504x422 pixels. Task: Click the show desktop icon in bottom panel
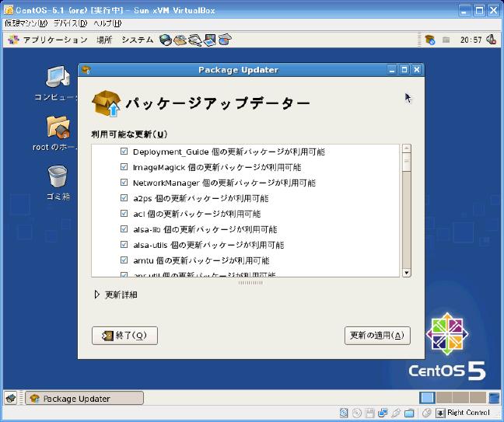[x=11, y=398]
